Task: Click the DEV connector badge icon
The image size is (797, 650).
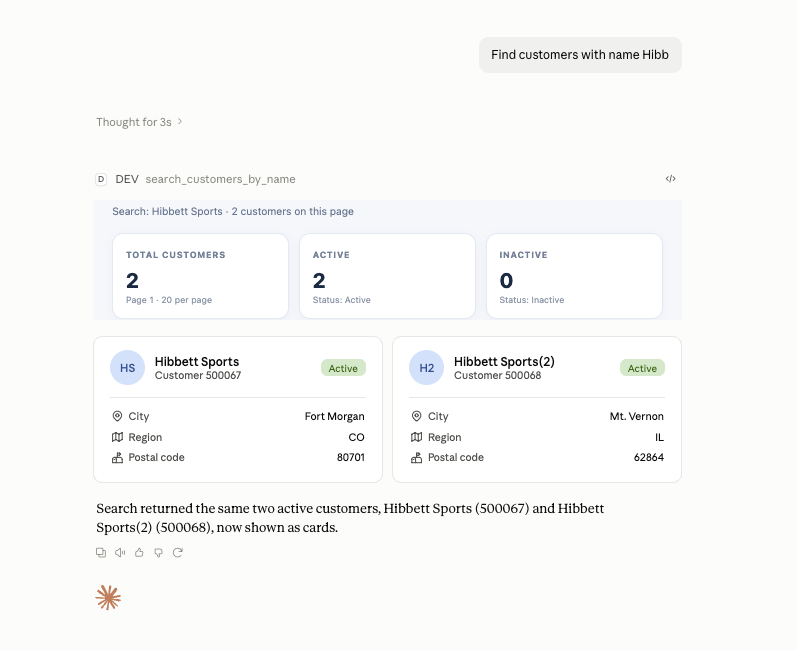Action: pyautogui.click(x=101, y=179)
